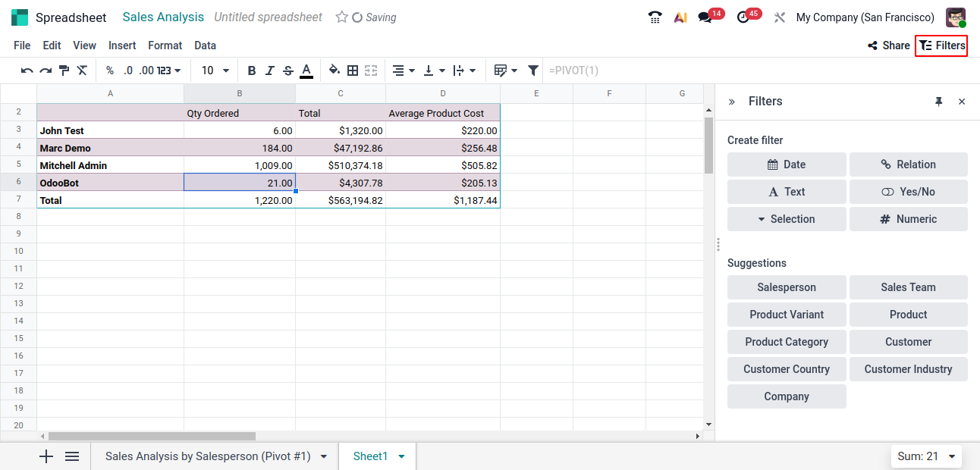This screenshot has width=980, height=470.
Task: Pin the Filters side panel
Action: click(938, 102)
